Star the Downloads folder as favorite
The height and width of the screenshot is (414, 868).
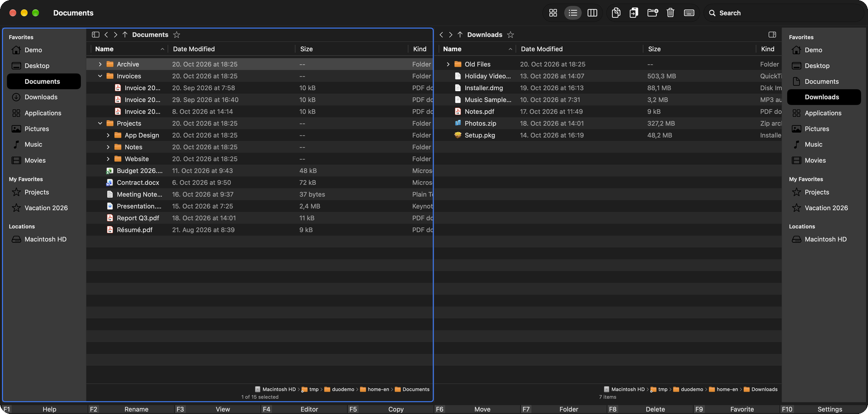click(511, 35)
